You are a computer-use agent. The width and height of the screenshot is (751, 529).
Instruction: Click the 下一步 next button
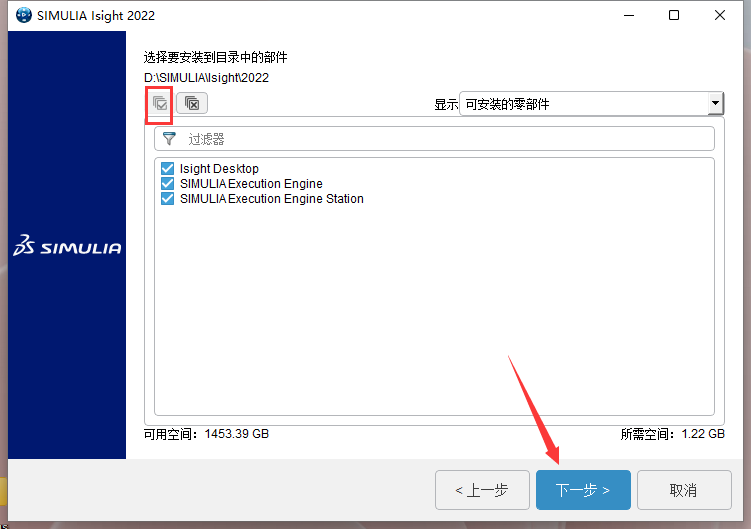(583, 490)
